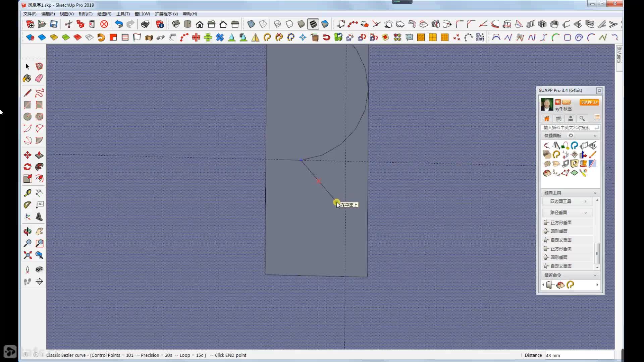644x362 pixels.
Task: Switch to Shaded face style
Action: 301,24
